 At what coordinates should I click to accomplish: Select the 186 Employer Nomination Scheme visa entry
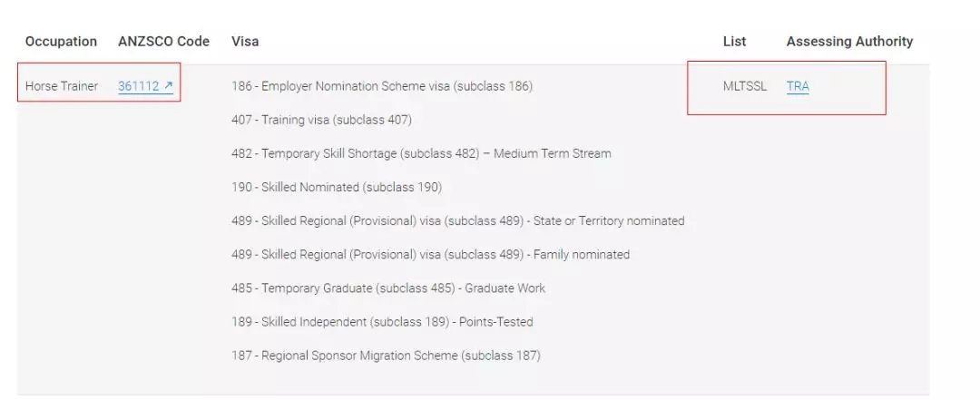click(382, 86)
